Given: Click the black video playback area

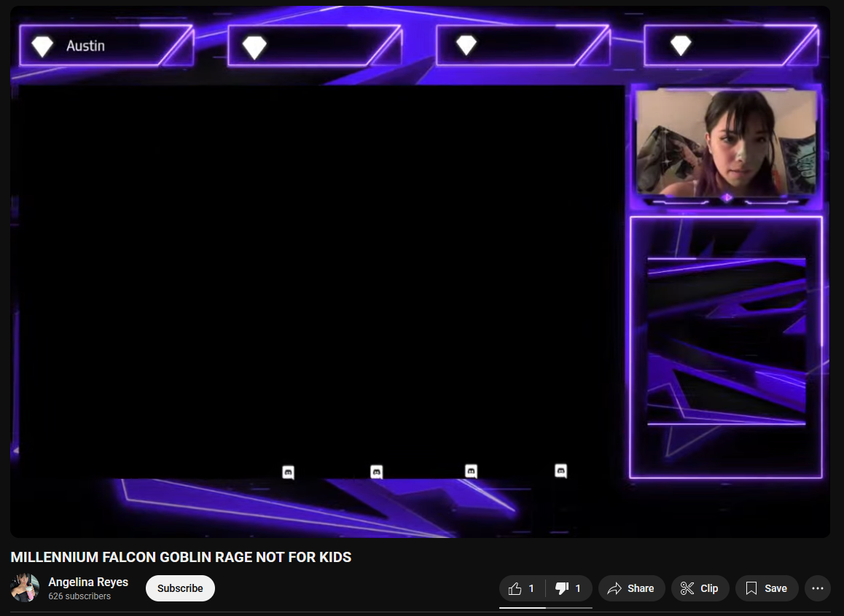Looking at the screenshot, I should [x=321, y=281].
